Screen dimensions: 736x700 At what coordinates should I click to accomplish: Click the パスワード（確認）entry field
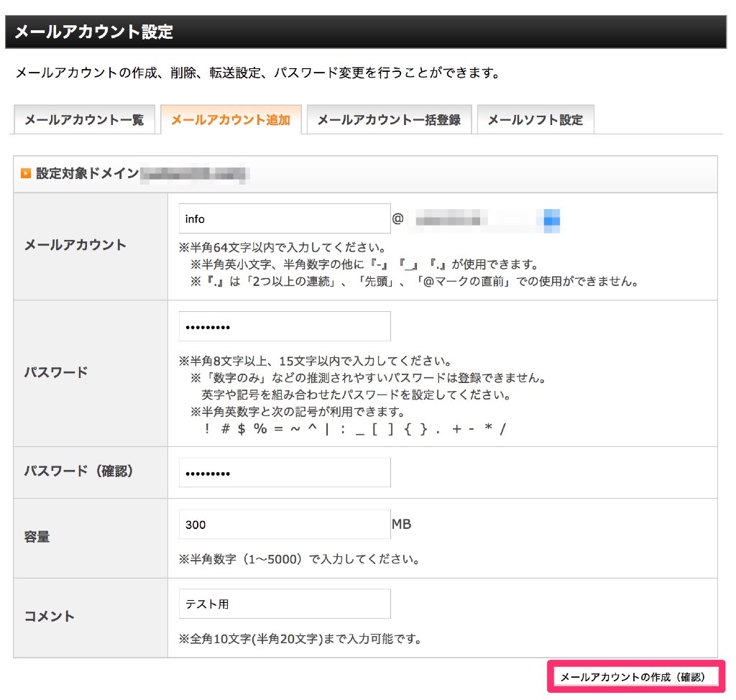(284, 472)
